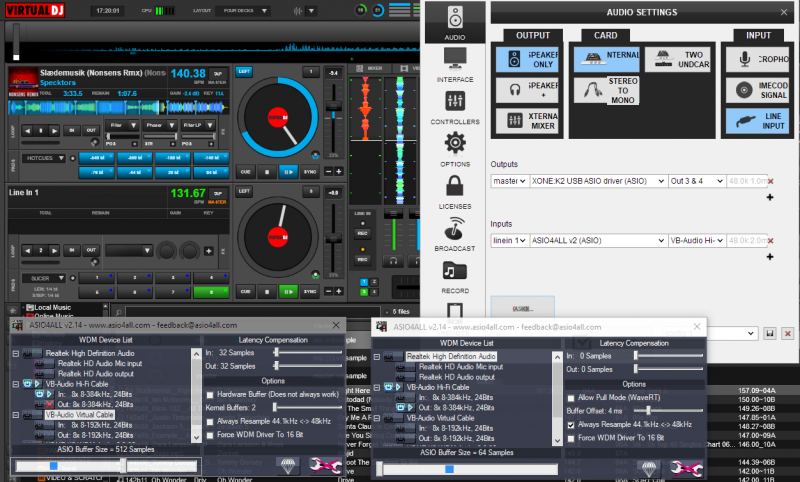This screenshot has width=800, height=482.
Task: Toggle VB-Audio Hi-Fi Cable device in left window
Action: (x=28, y=384)
